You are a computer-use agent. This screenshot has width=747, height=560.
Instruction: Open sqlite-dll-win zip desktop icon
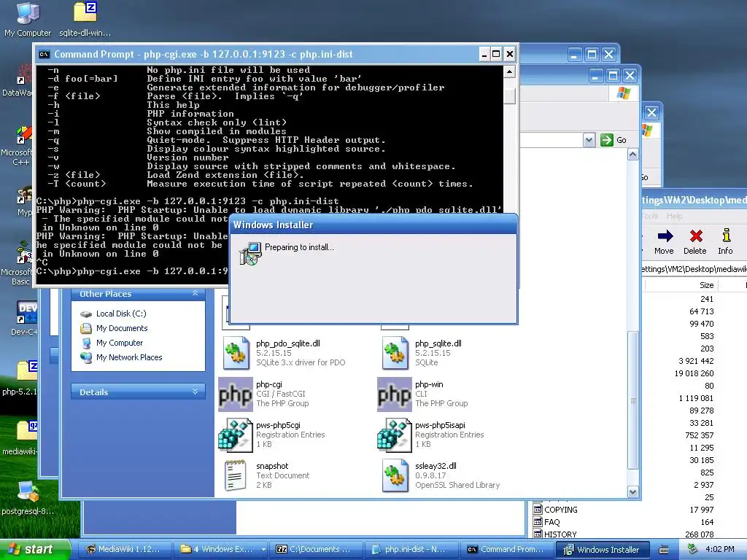85,12
